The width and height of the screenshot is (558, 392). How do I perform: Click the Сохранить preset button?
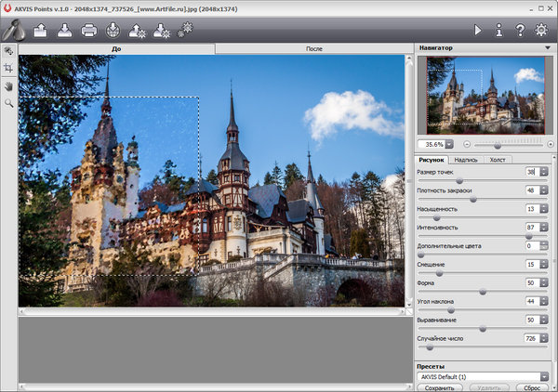pos(439,387)
